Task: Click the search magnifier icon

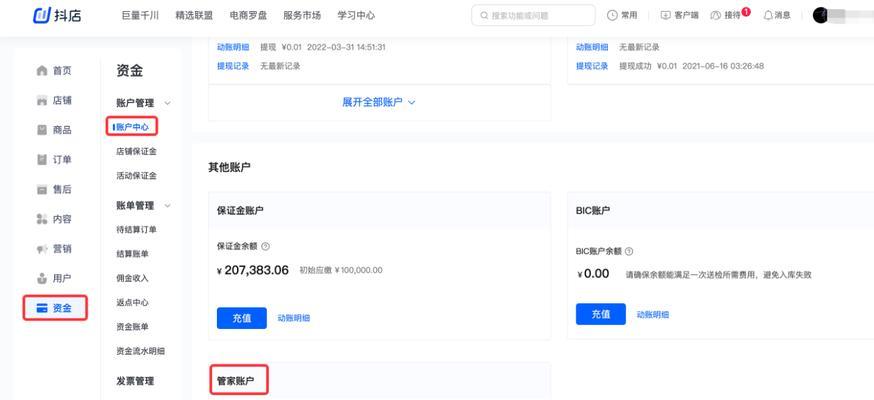Action: [484, 16]
